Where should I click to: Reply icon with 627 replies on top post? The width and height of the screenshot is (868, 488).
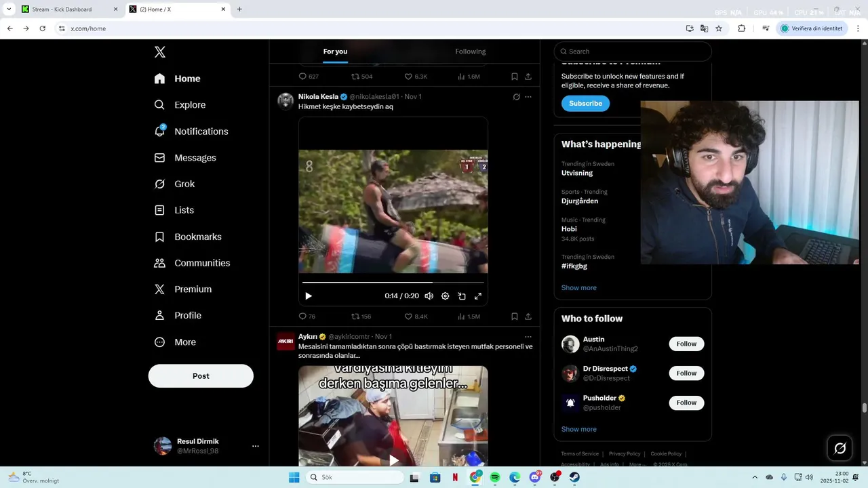coord(309,77)
